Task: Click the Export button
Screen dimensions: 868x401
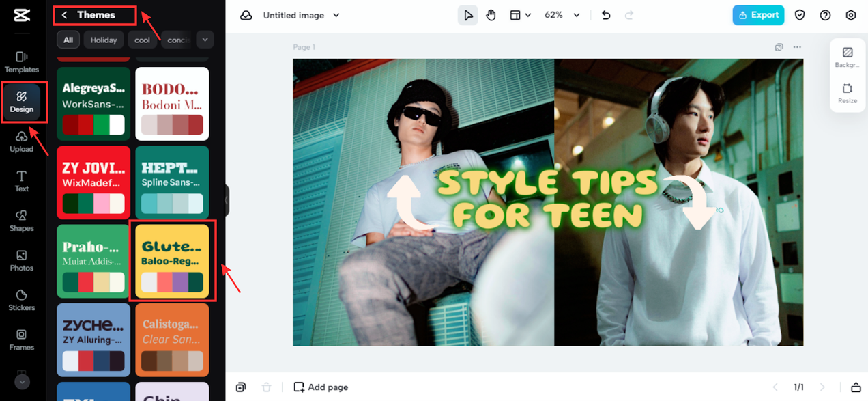Action: (758, 15)
